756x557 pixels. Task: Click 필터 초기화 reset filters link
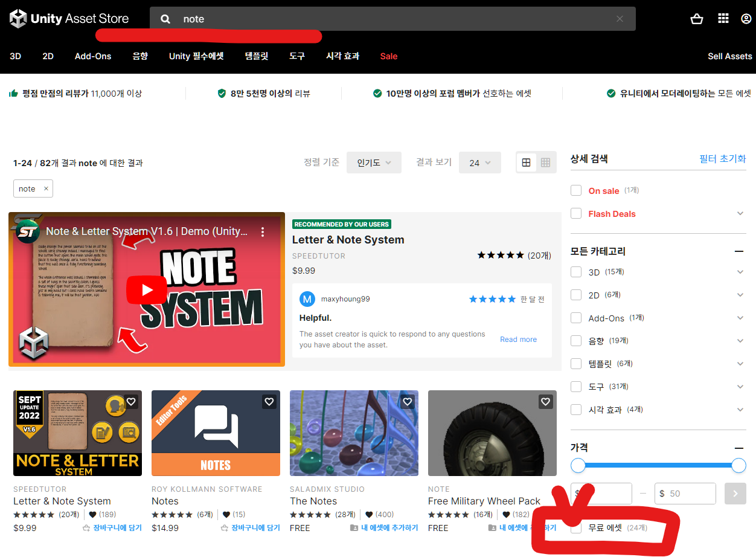723,159
